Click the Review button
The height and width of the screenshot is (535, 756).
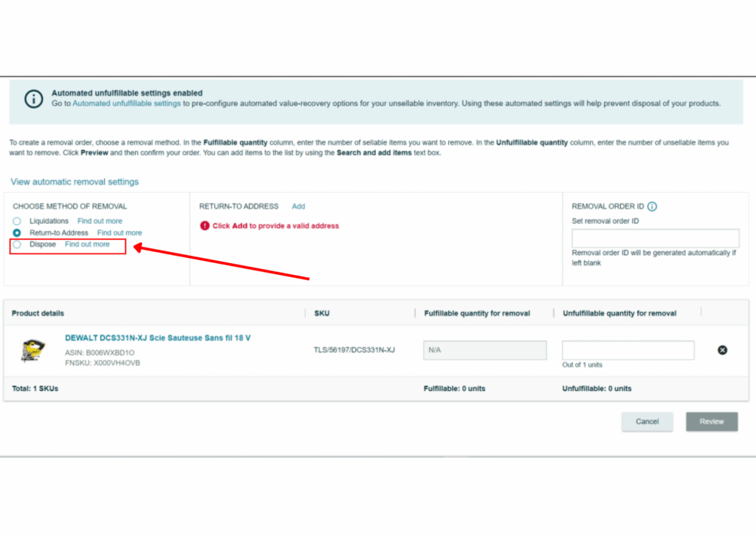pos(711,421)
